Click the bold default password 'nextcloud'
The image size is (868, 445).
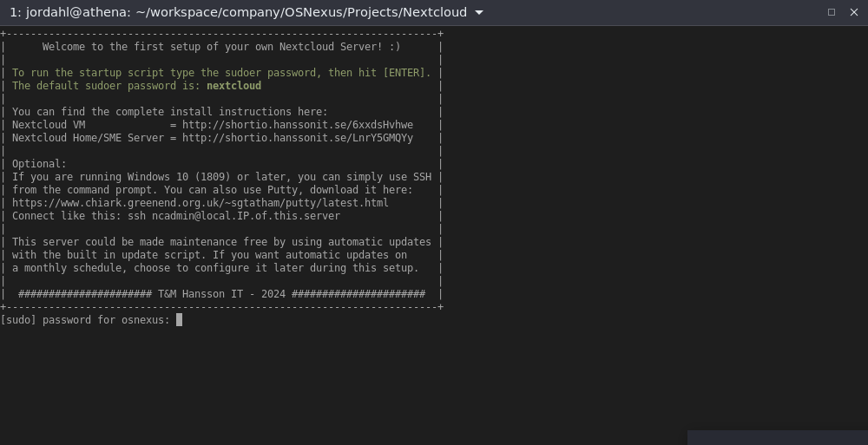click(x=233, y=86)
